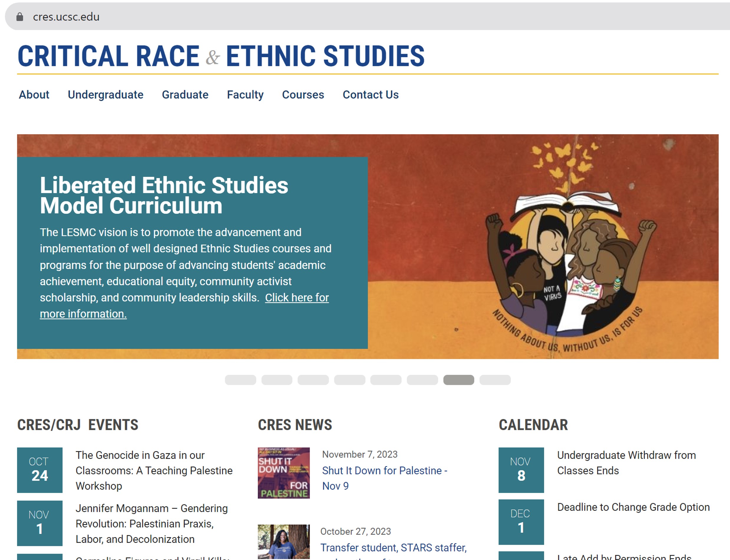Image resolution: width=730 pixels, height=560 pixels.
Task: Go to the Contact Us page
Action: [x=371, y=95]
